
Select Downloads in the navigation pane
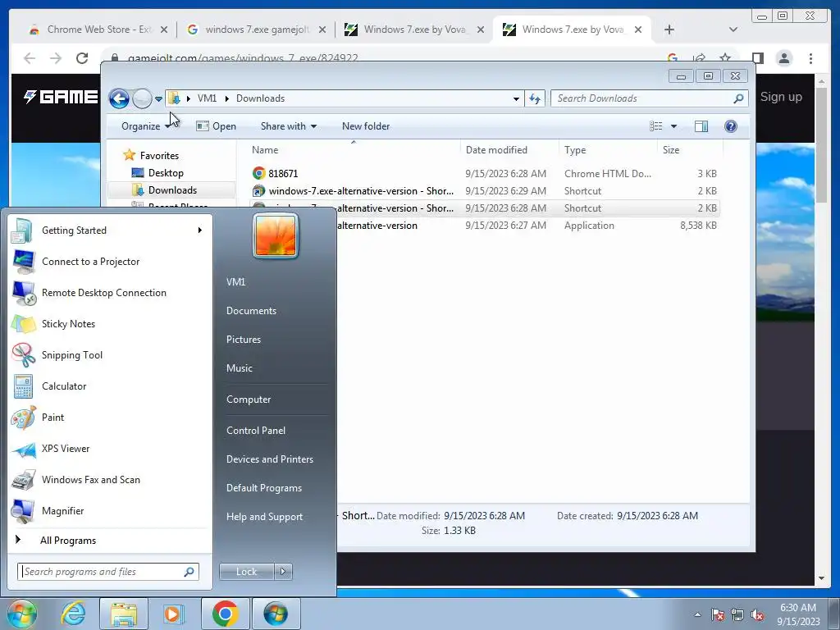(x=172, y=189)
